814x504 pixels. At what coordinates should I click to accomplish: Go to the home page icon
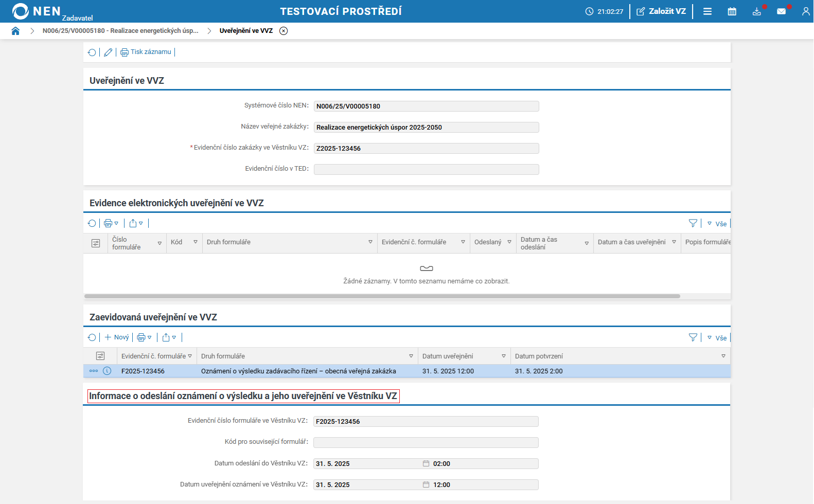tap(15, 31)
